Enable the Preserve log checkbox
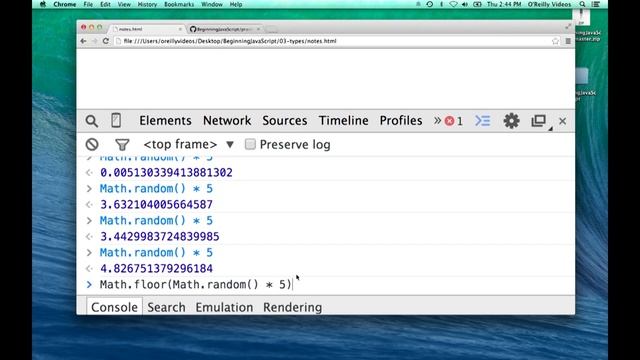Image resolution: width=640 pixels, height=360 pixels. point(250,144)
